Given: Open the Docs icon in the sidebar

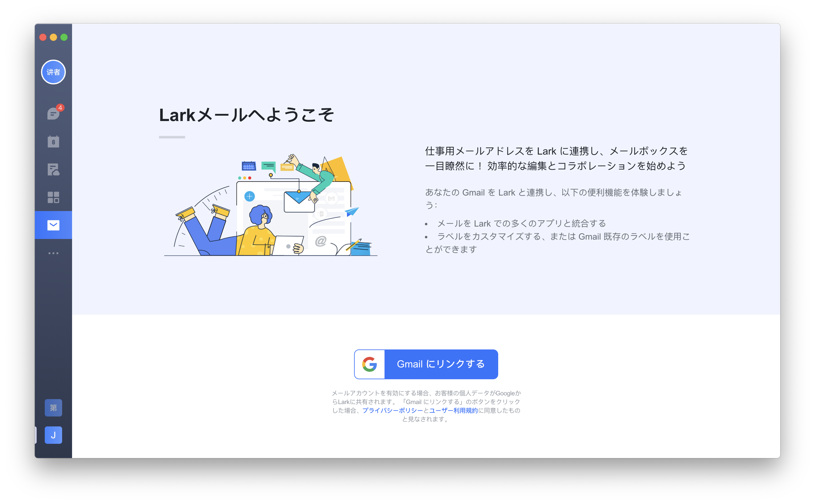Looking at the screenshot, I should (x=53, y=169).
